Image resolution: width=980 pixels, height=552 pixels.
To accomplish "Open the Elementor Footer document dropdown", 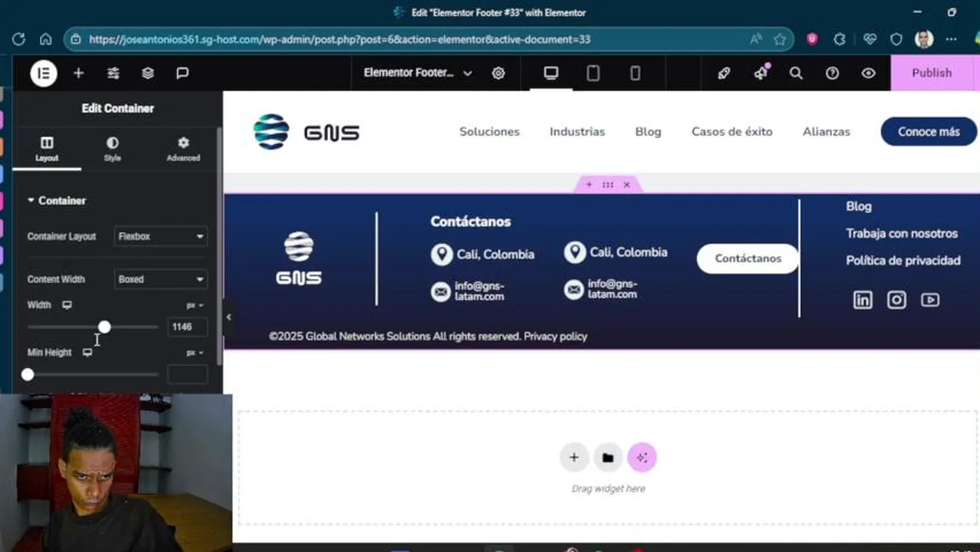I will (x=417, y=73).
